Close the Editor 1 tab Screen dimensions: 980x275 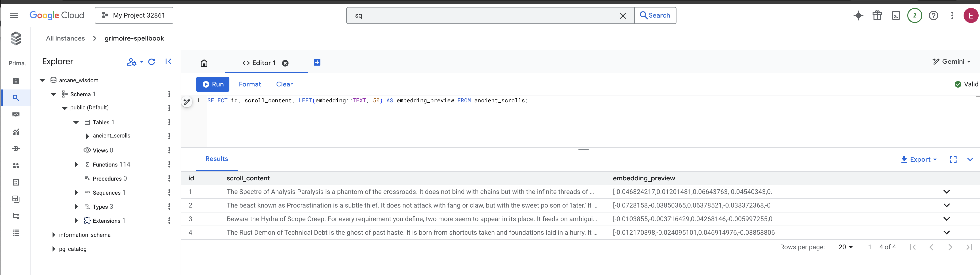pyautogui.click(x=285, y=63)
